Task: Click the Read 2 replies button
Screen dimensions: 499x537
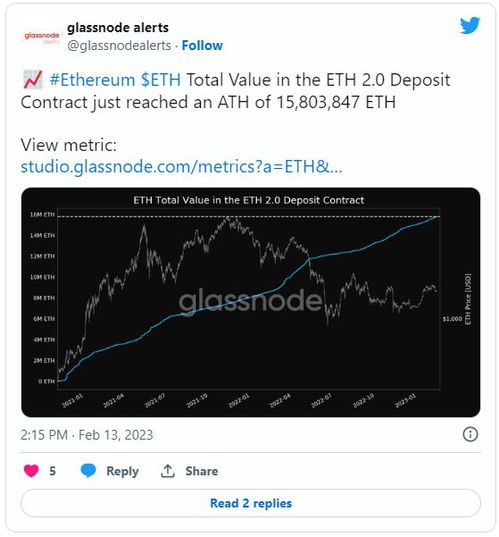Action: click(x=250, y=503)
